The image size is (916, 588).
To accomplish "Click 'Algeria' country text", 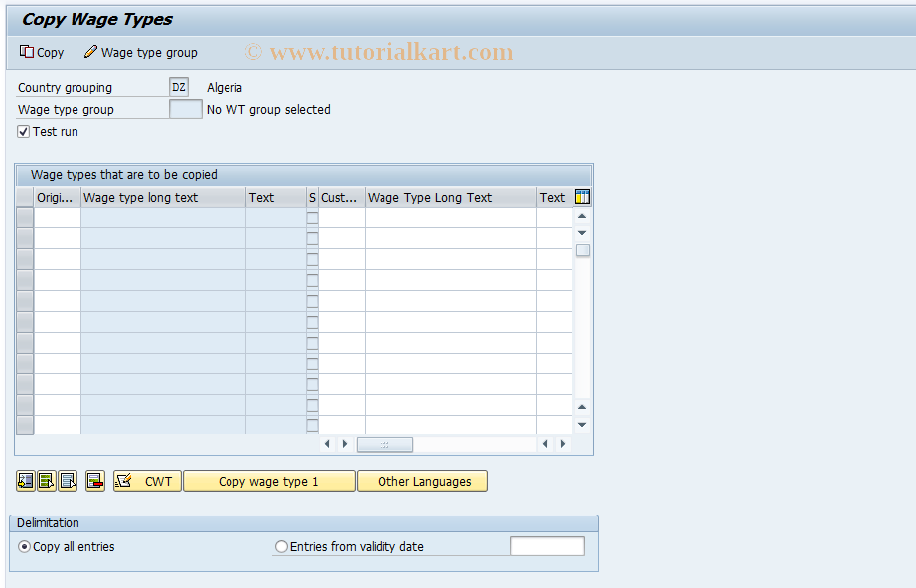I will coord(225,88).
